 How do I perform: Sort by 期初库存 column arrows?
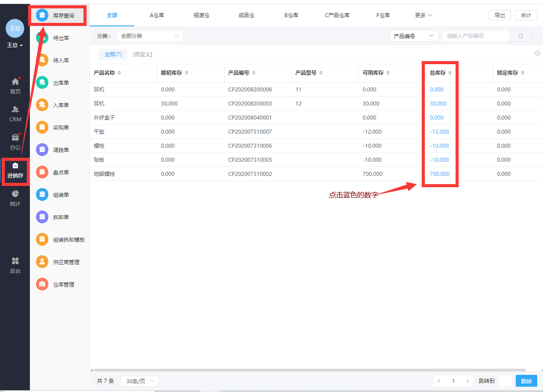point(187,73)
